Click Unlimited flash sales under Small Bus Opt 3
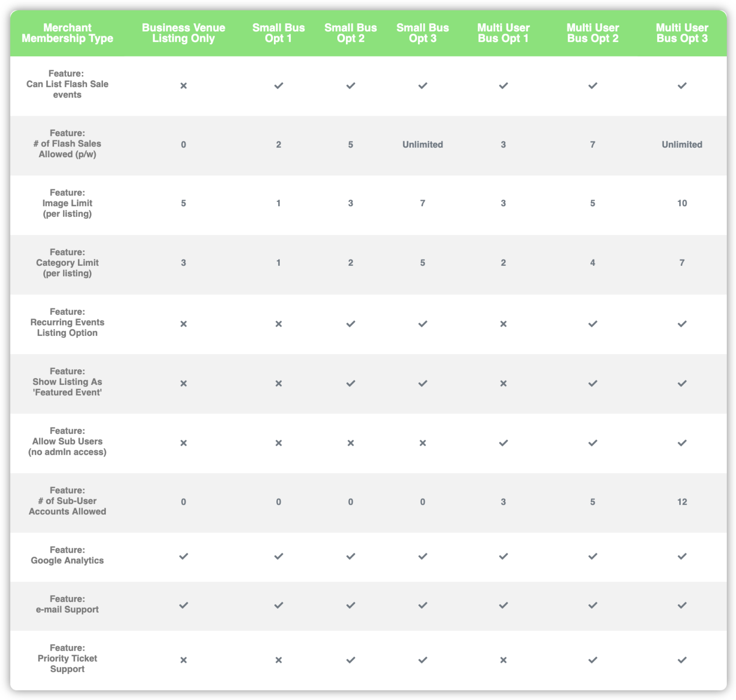The width and height of the screenshot is (736, 700). tap(422, 145)
